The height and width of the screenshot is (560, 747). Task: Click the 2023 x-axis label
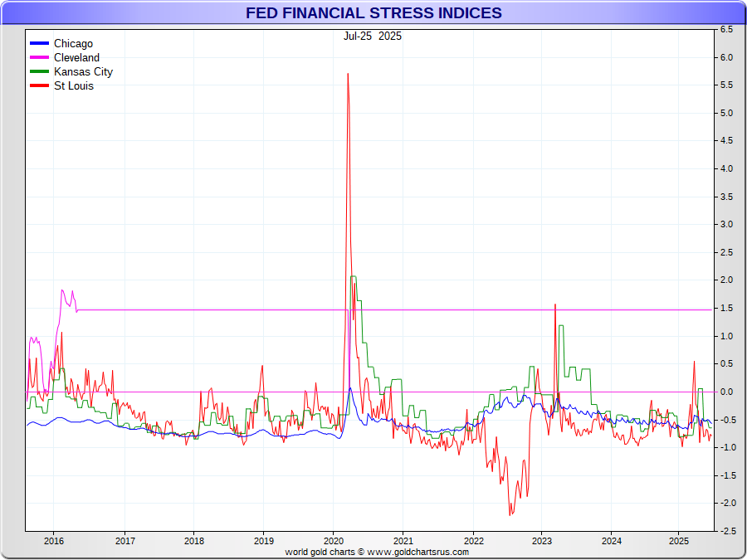tap(542, 541)
